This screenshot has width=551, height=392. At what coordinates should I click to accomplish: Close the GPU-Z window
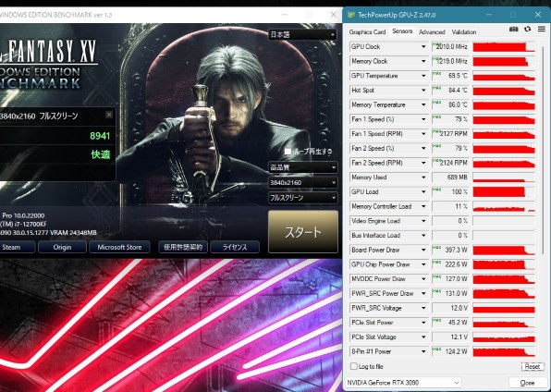pyautogui.click(x=538, y=15)
